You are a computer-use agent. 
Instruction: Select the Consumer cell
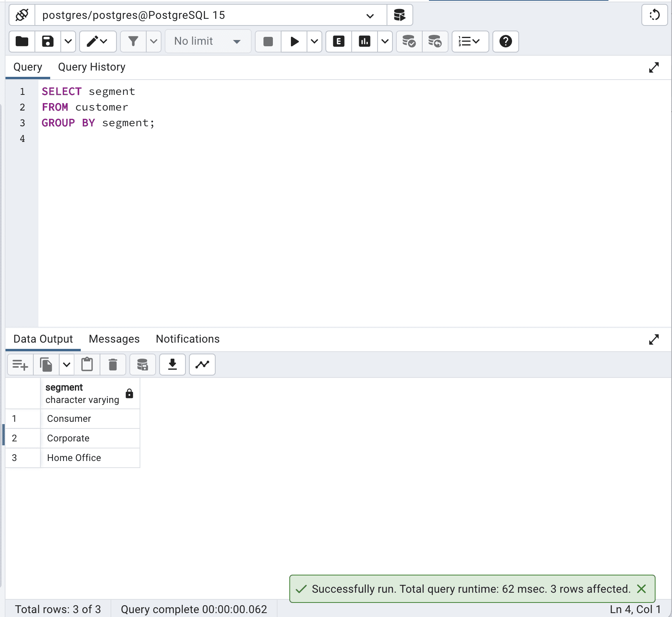pos(90,419)
